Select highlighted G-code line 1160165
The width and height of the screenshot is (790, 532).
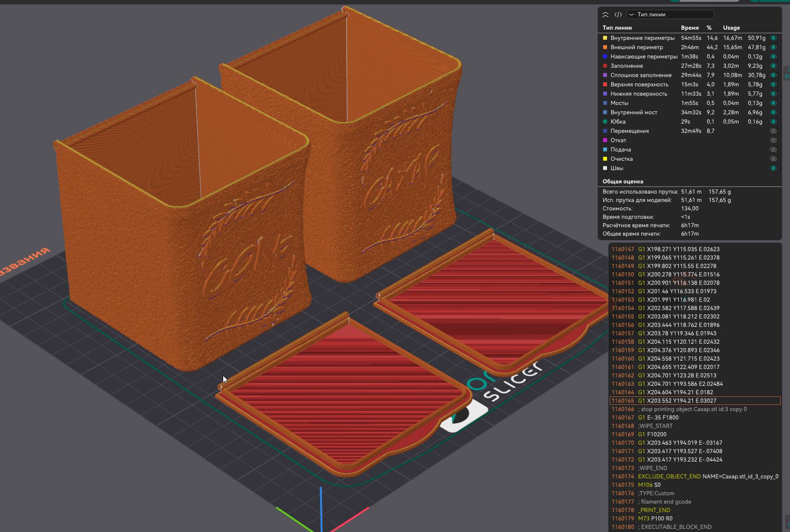click(x=695, y=401)
